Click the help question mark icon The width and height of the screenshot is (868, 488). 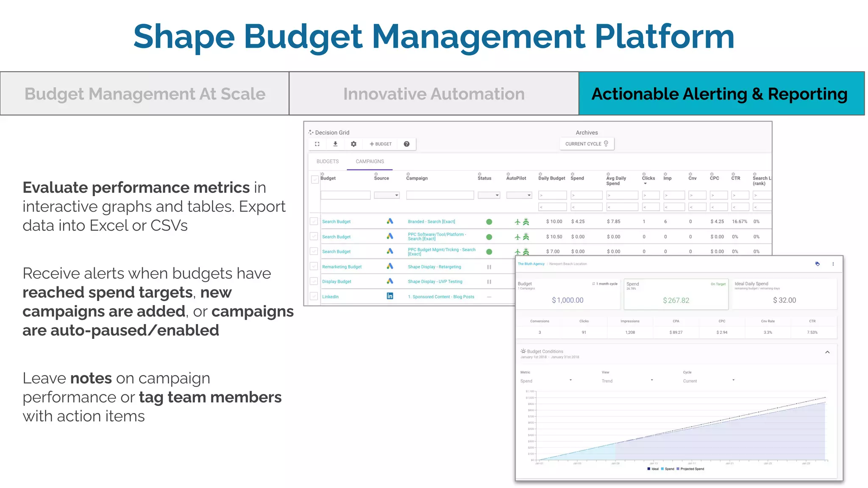pyautogui.click(x=406, y=144)
